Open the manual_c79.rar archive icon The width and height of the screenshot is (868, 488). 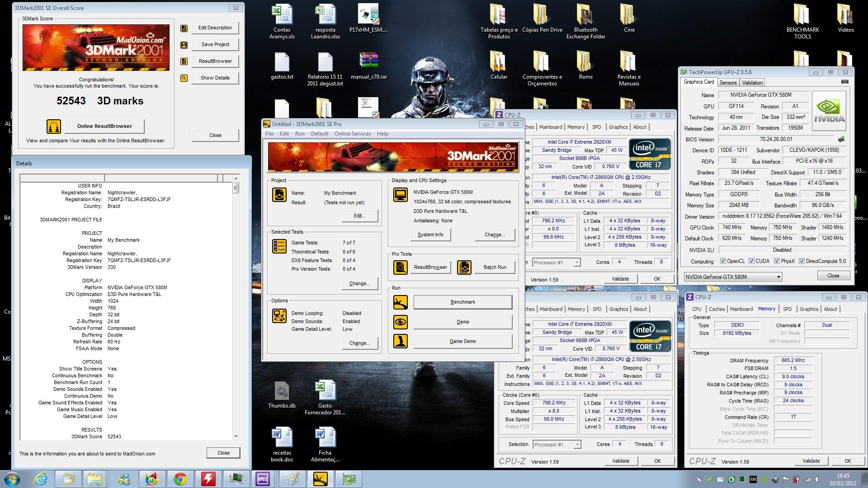point(369,66)
